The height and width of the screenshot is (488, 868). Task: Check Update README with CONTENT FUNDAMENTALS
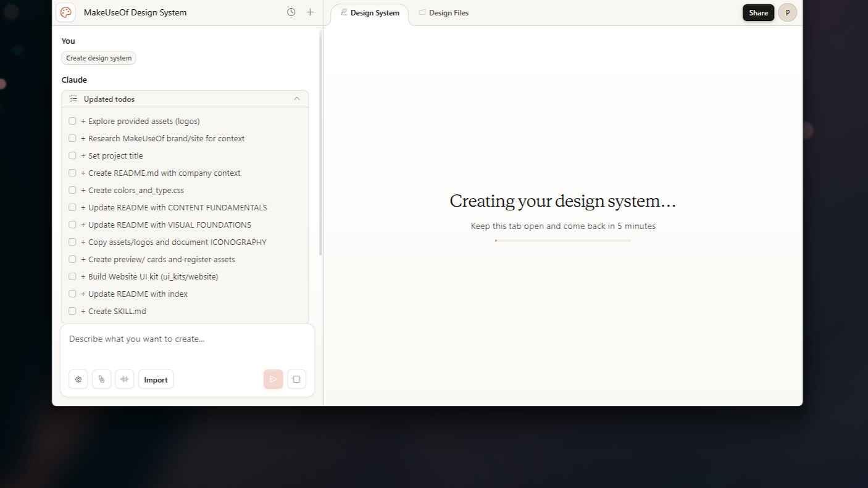pos(72,207)
